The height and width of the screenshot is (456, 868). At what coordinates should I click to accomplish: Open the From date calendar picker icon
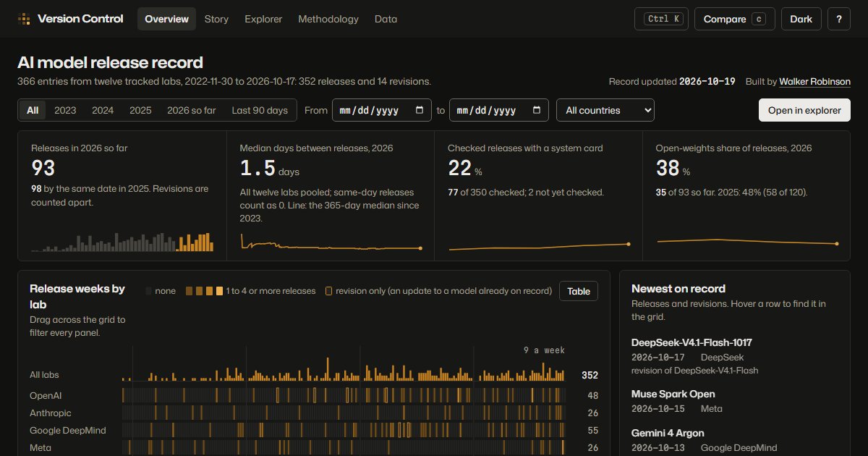pos(420,110)
